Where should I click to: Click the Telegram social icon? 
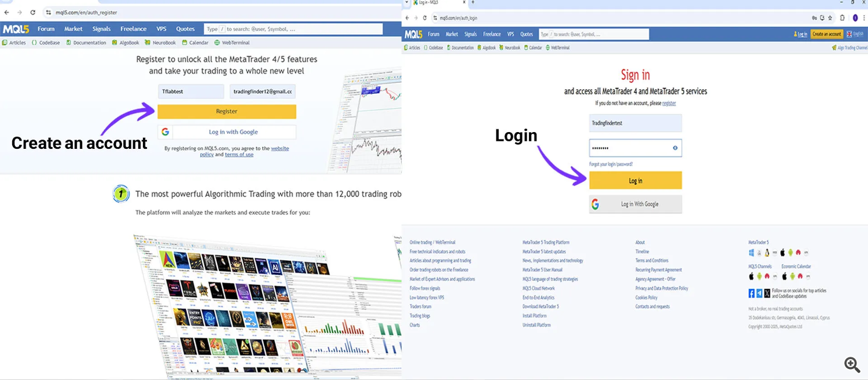[x=759, y=293]
